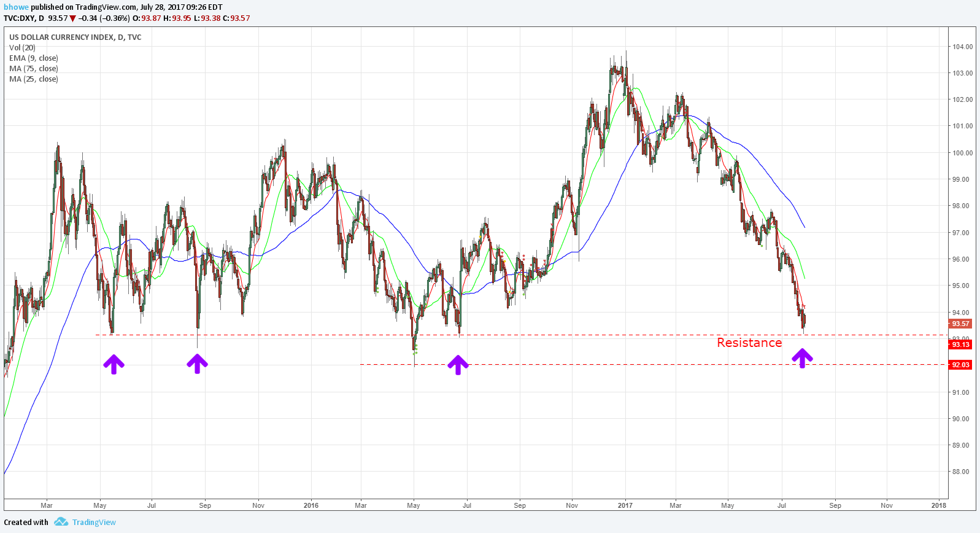Click the 97.00 price axis label
The height and width of the screenshot is (533, 980).
[x=962, y=233]
